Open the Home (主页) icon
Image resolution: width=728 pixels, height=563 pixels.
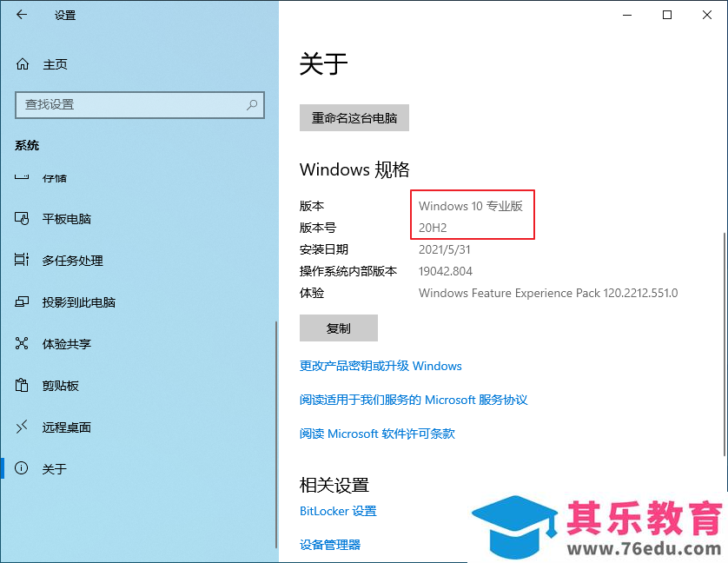[x=23, y=64]
